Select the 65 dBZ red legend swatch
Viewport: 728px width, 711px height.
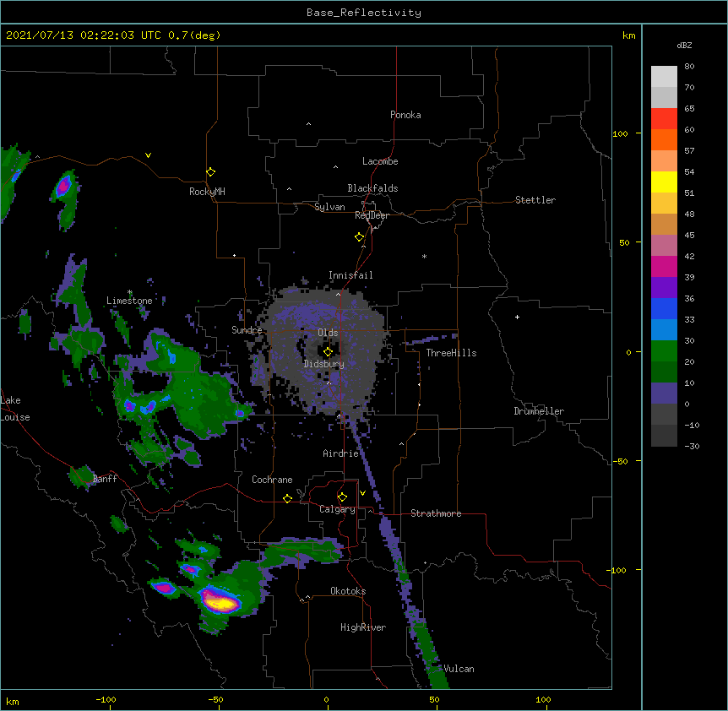click(664, 119)
